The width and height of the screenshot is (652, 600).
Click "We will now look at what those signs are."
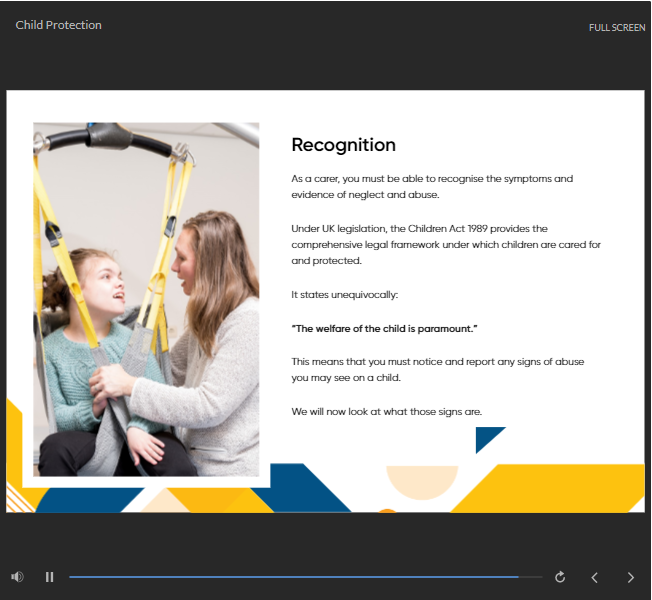click(387, 412)
